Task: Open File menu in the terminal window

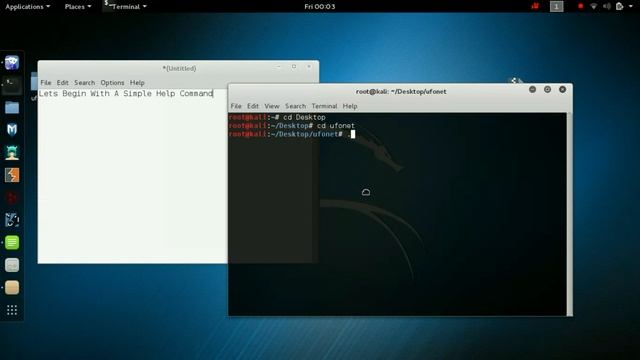Action: click(236, 106)
